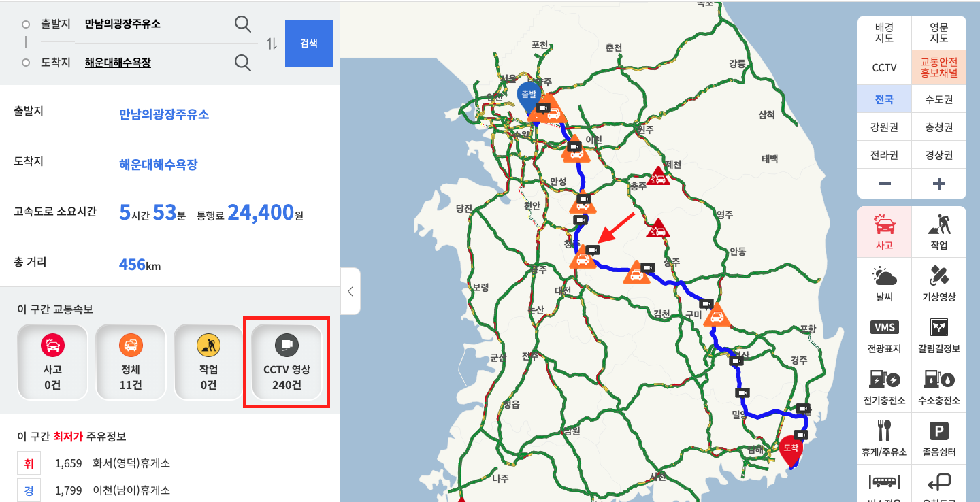This screenshot has height=502, width=980.
Task: Toggle 작업 roadwork layer
Action: coord(939,232)
